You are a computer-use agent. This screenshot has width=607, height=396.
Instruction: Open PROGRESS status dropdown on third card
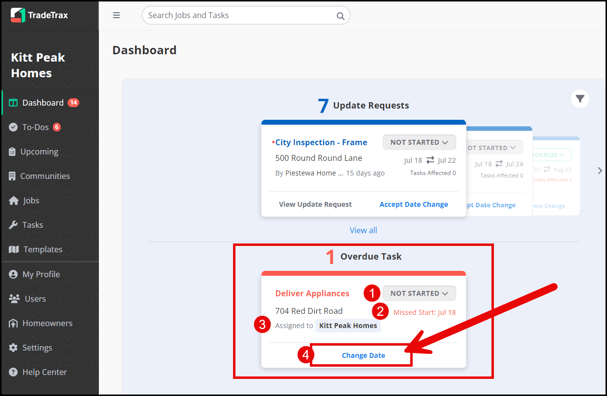point(552,155)
